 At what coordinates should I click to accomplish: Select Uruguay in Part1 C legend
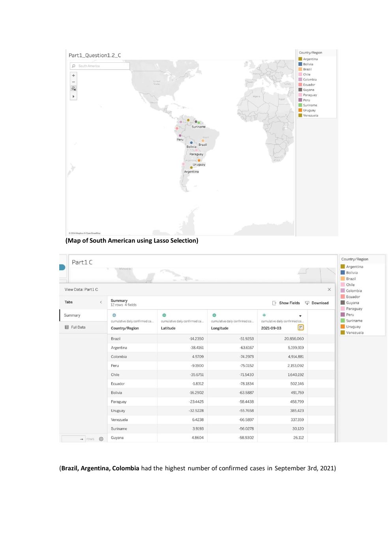(353, 327)
